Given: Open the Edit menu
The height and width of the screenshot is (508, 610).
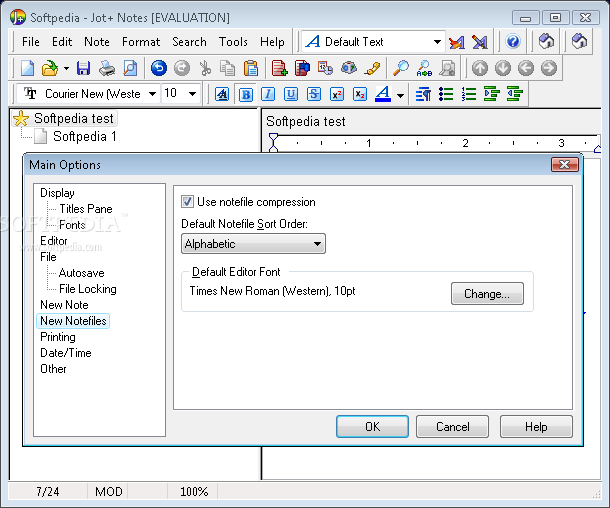Looking at the screenshot, I should [62, 42].
